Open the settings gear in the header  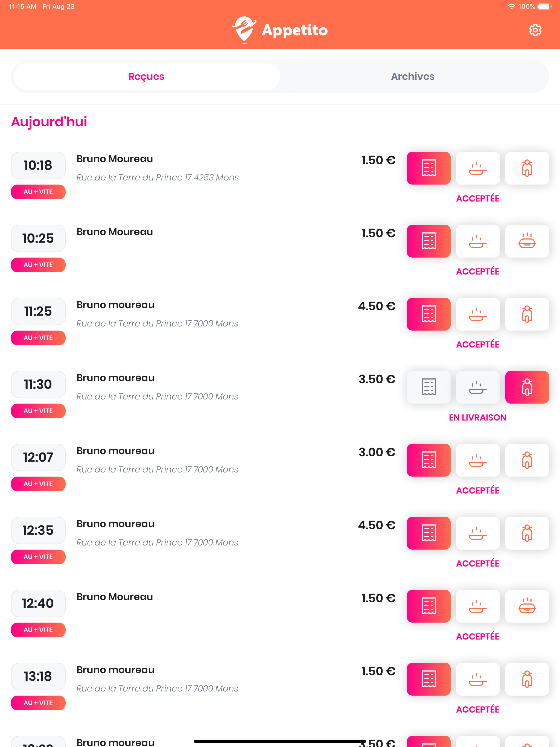point(535,30)
